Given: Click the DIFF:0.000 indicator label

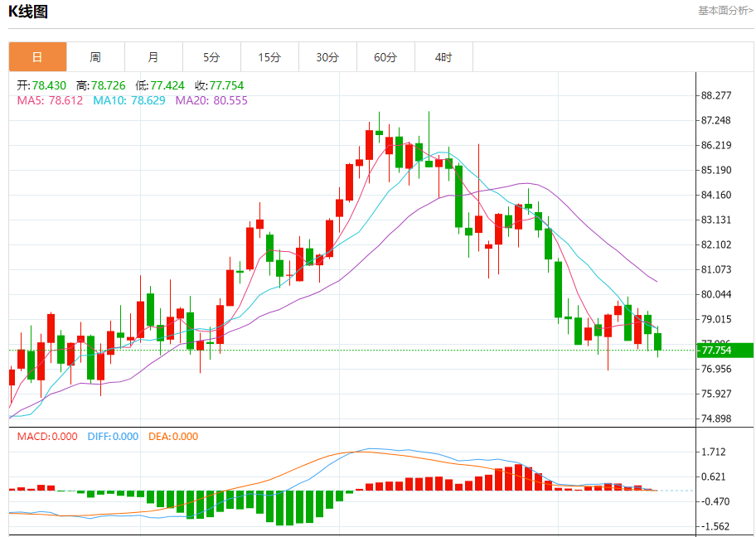Looking at the screenshot, I should pyautogui.click(x=113, y=437).
